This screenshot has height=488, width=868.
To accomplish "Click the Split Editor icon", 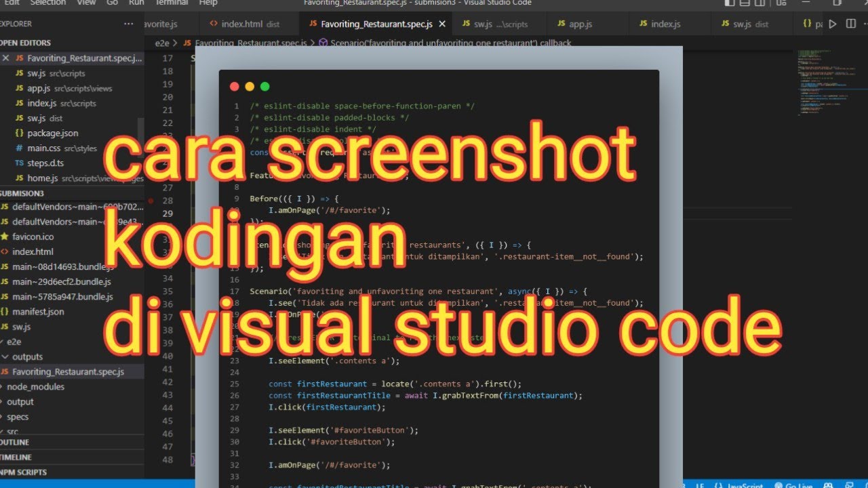I will pyautogui.click(x=851, y=24).
